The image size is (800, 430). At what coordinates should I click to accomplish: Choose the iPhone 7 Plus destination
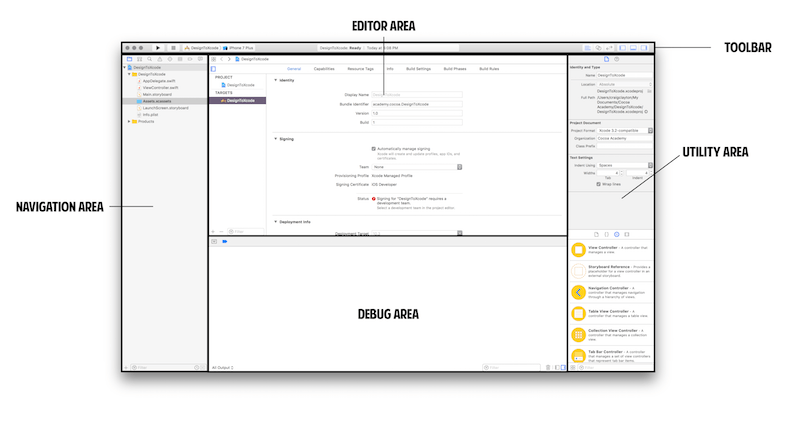[x=238, y=48]
